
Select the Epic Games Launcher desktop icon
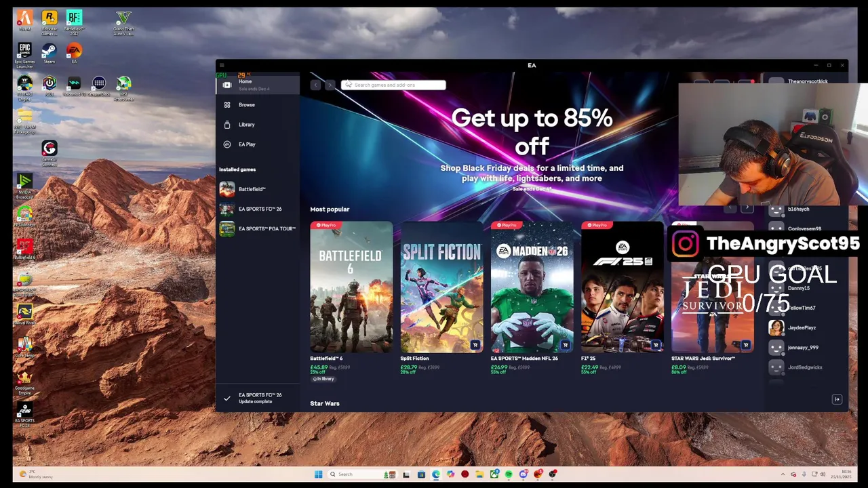(24, 56)
